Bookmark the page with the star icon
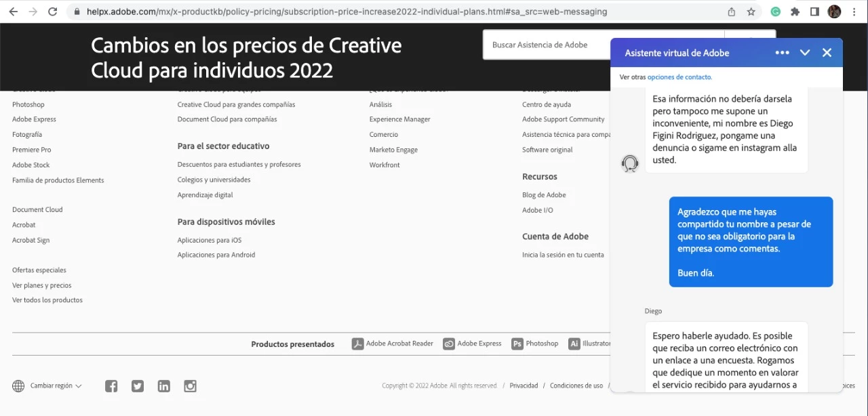Screen dimensions: 868x416 (x=751, y=12)
